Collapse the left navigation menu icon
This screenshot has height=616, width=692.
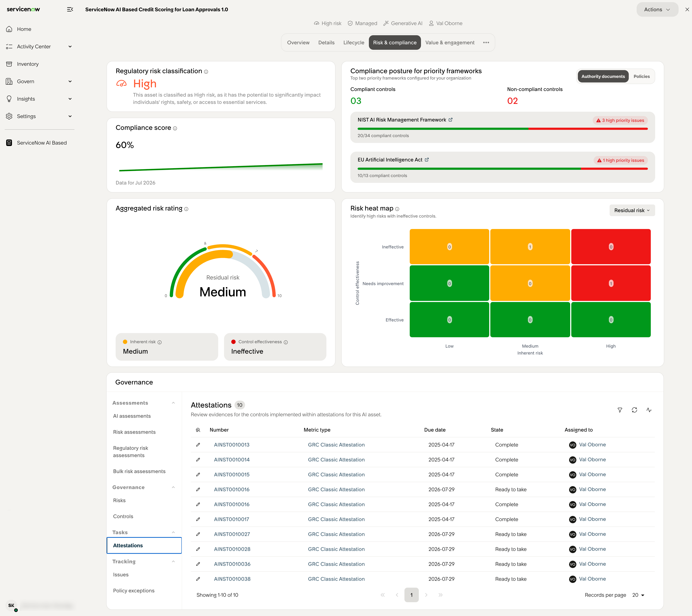(x=70, y=9)
